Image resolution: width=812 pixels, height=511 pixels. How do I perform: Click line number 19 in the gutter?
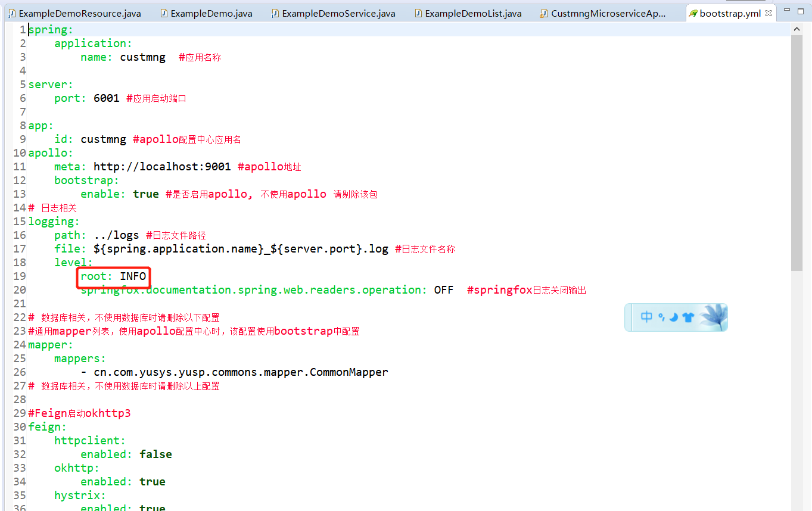point(20,276)
